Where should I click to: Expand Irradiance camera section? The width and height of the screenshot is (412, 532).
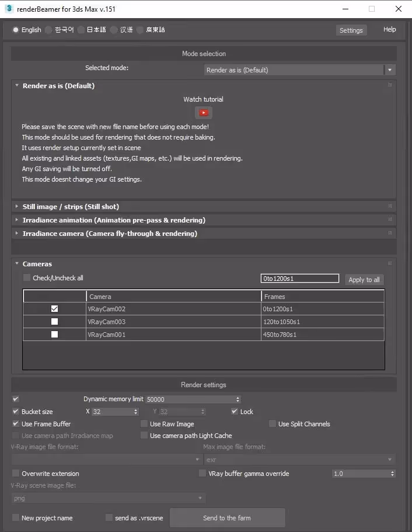click(16, 233)
